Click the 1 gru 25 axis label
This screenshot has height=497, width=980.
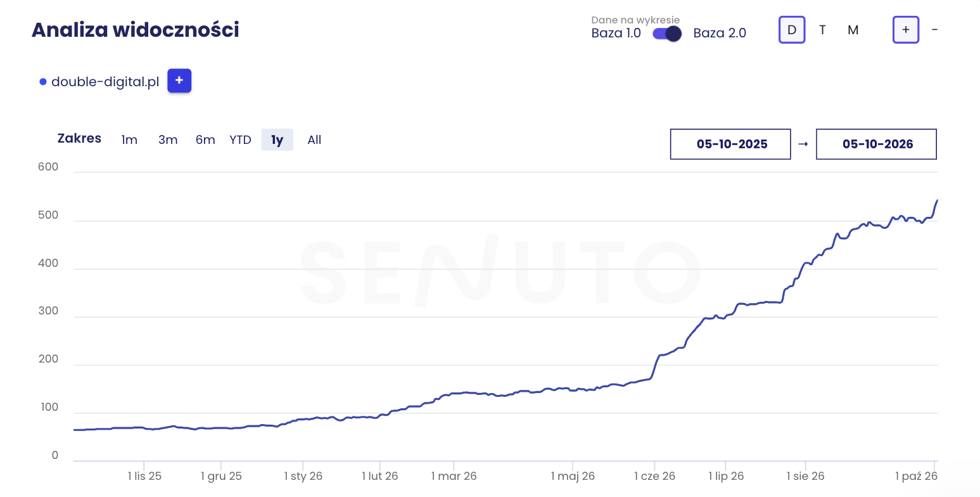tap(221, 476)
